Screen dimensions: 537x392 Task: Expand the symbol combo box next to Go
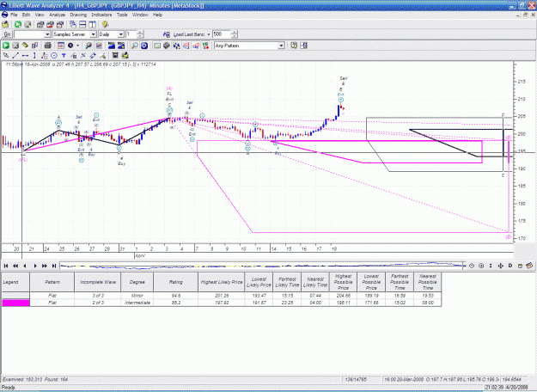coord(47,34)
